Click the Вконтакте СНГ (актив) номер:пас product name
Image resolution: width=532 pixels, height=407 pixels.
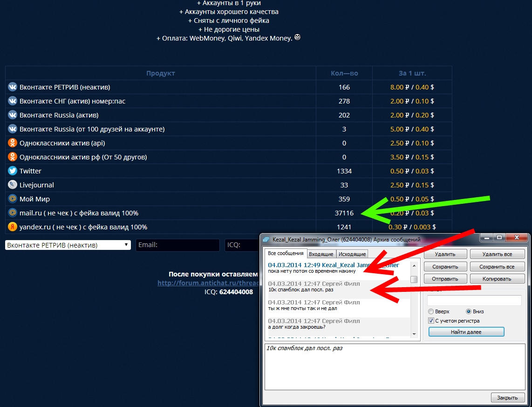coord(72,101)
